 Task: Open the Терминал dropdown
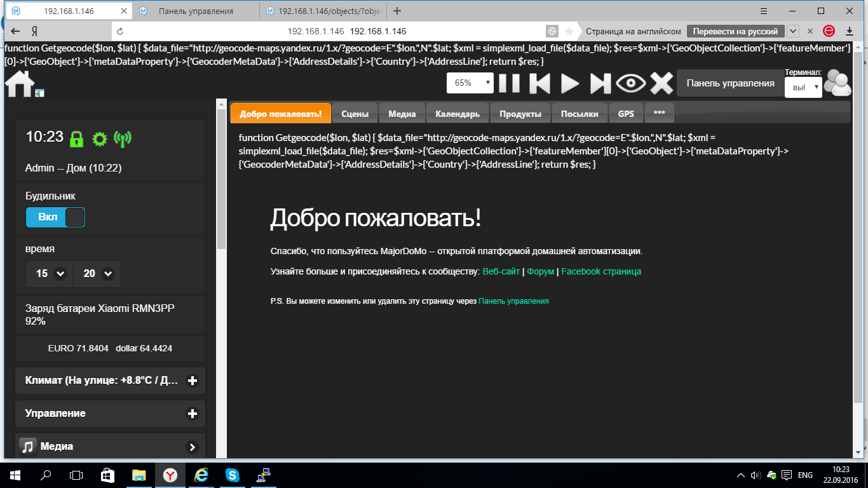pyautogui.click(x=803, y=88)
